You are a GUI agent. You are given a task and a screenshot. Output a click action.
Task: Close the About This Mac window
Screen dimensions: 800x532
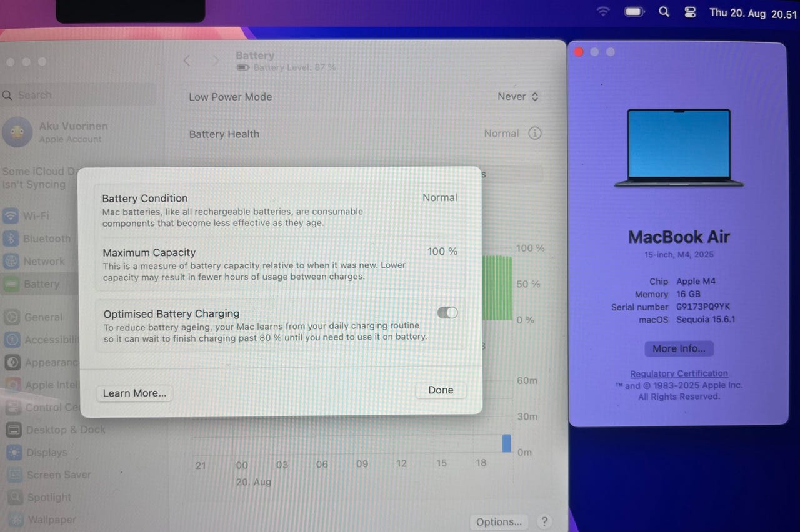[x=579, y=52]
